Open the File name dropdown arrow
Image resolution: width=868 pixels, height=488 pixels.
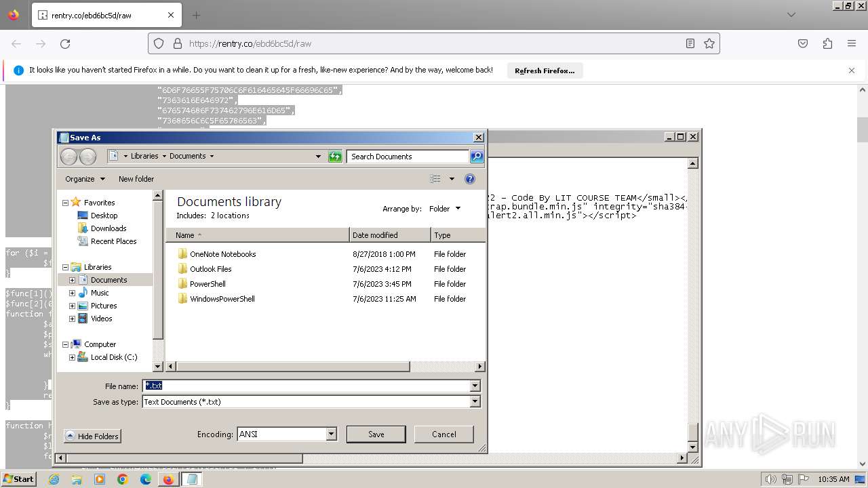(475, 386)
